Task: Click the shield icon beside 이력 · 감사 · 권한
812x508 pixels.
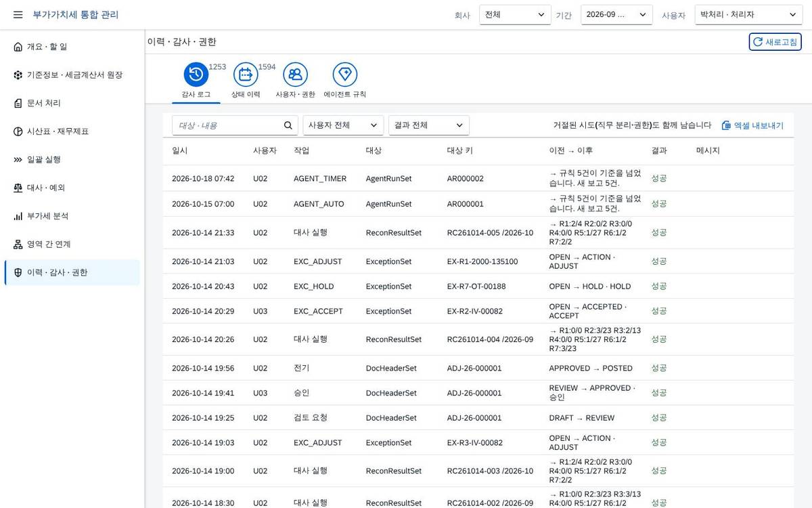Action: pos(18,272)
